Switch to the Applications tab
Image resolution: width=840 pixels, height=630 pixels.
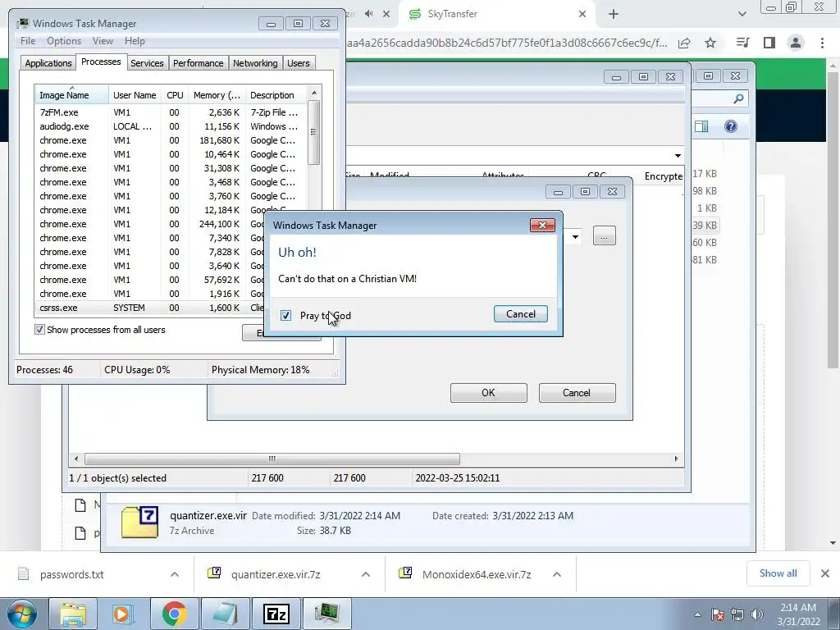point(48,63)
